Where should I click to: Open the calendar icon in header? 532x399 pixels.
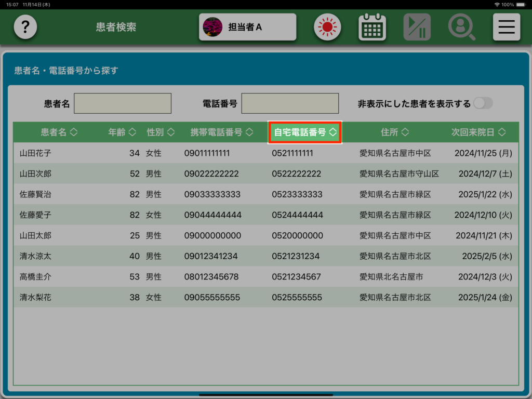pos(372,27)
